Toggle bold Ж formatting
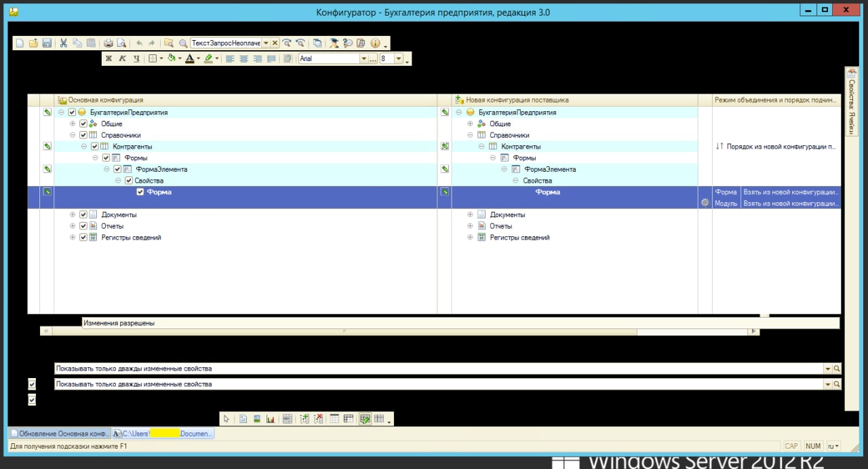Image resolution: width=868 pixels, height=469 pixels. tap(108, 58)
